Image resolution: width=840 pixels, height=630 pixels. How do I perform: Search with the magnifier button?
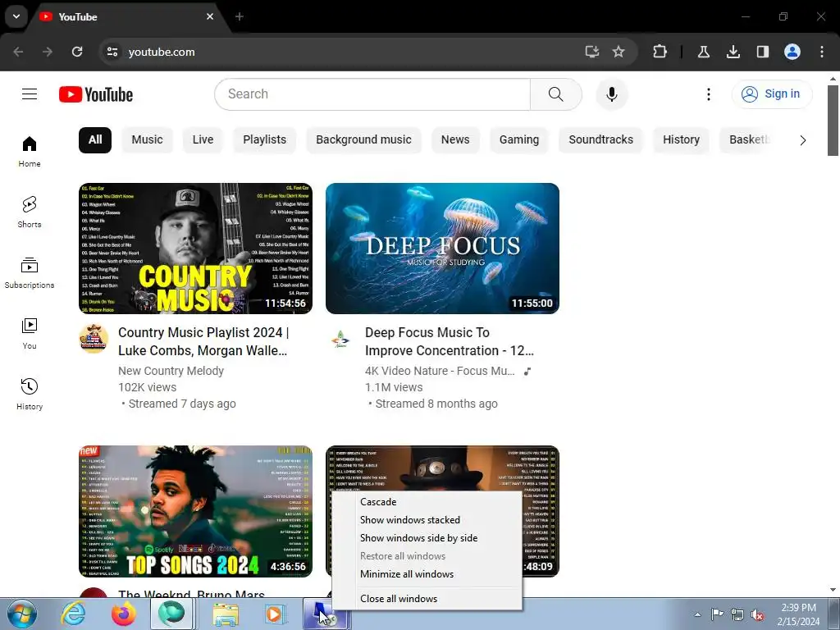click(555, 94)
